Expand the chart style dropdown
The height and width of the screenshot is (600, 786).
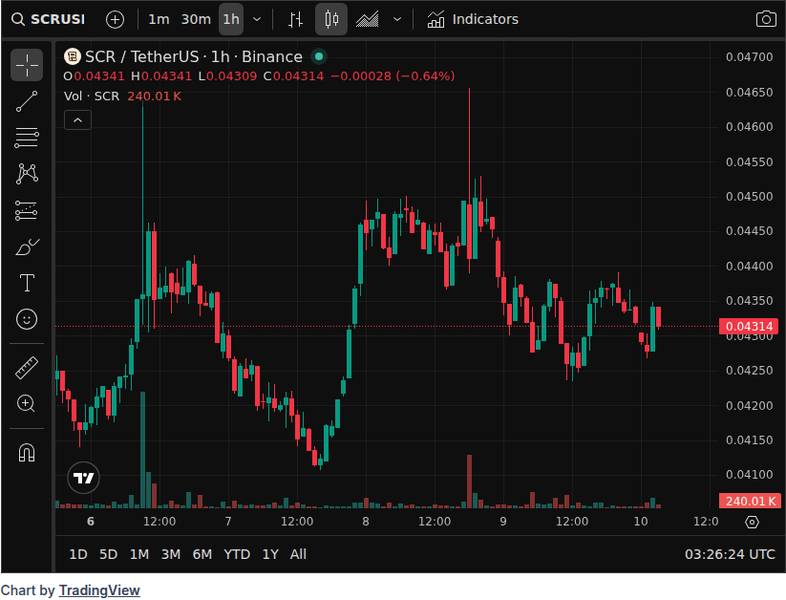(x=397, y=20)
